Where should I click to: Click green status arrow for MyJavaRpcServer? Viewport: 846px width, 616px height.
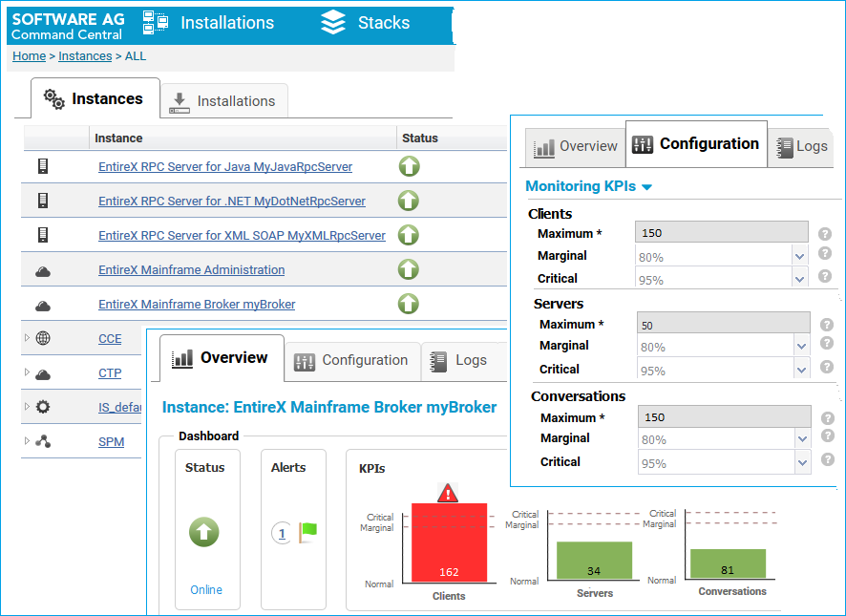pyautogui.click(x=409, y=166)
